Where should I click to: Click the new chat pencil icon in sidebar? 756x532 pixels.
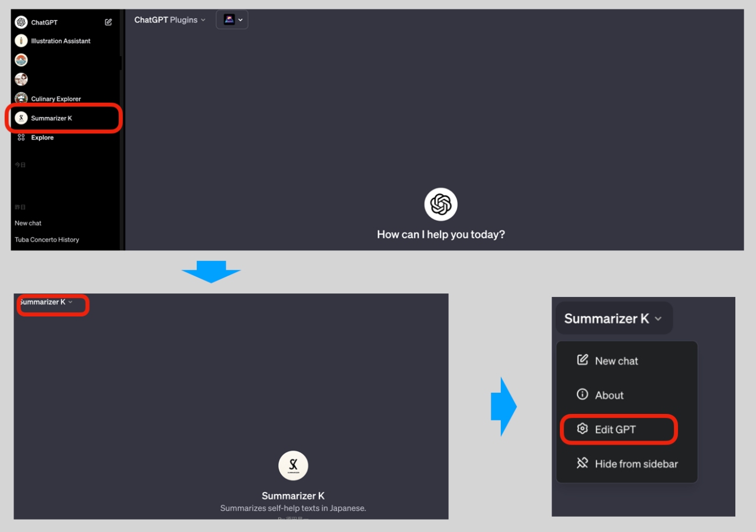coord(108,22)
